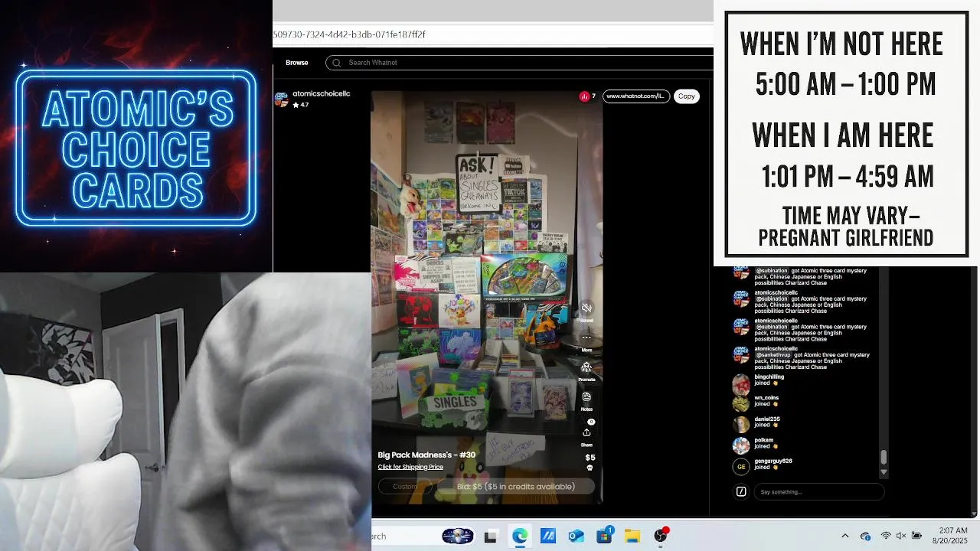Click the skull icon below $5 price
The width and height of the screenshot is (980, 551).
pos(590,468)
